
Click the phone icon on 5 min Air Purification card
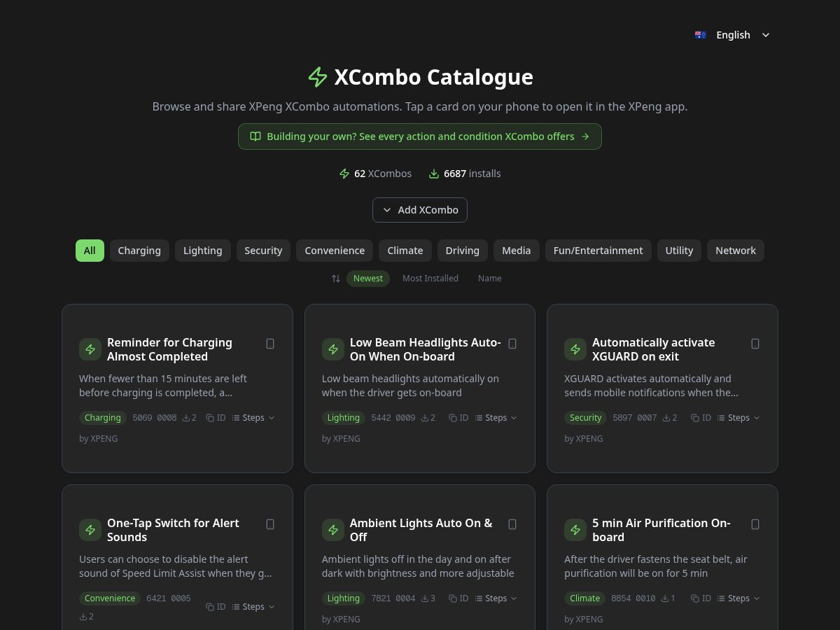pyautogui.click(x=755, y=524)
